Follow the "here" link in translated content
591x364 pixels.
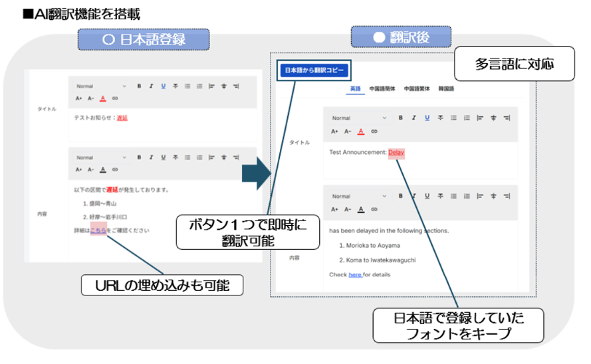click(355, 274)
